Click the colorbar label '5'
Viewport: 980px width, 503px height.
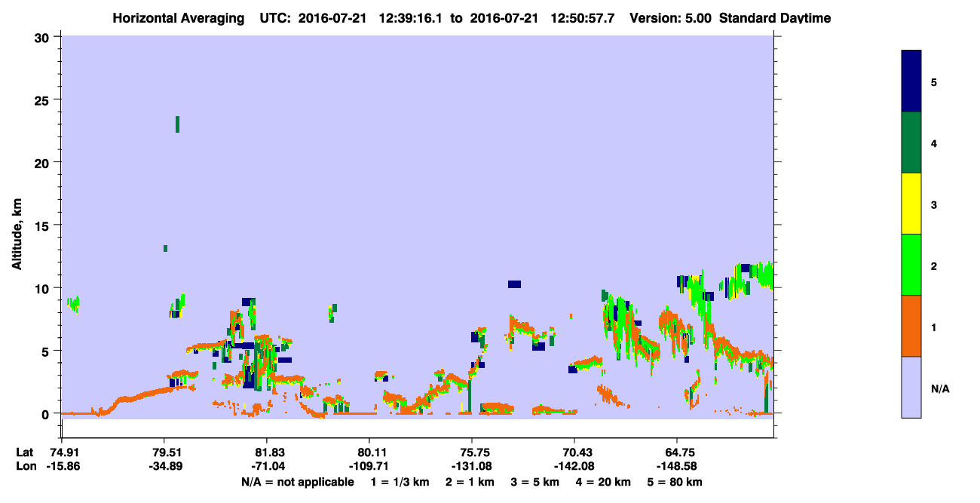[x=934, y=81]
